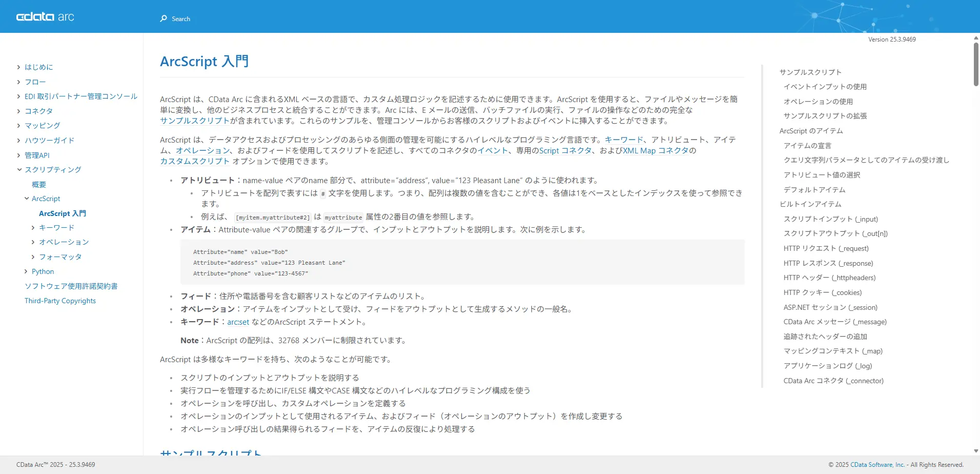Open ソフトウェア使用許諾契約書 page
This screenshot has height=474, width=980.
point(71,286)
